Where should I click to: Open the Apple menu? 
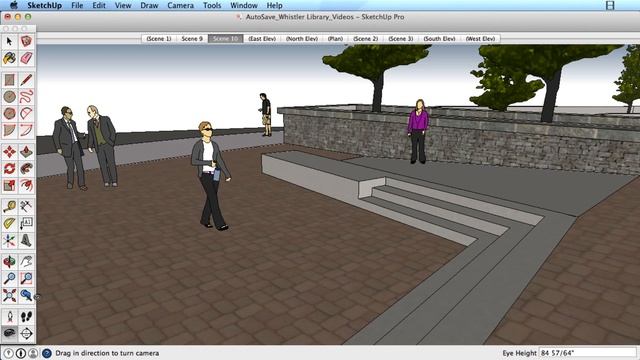[13, 5]
